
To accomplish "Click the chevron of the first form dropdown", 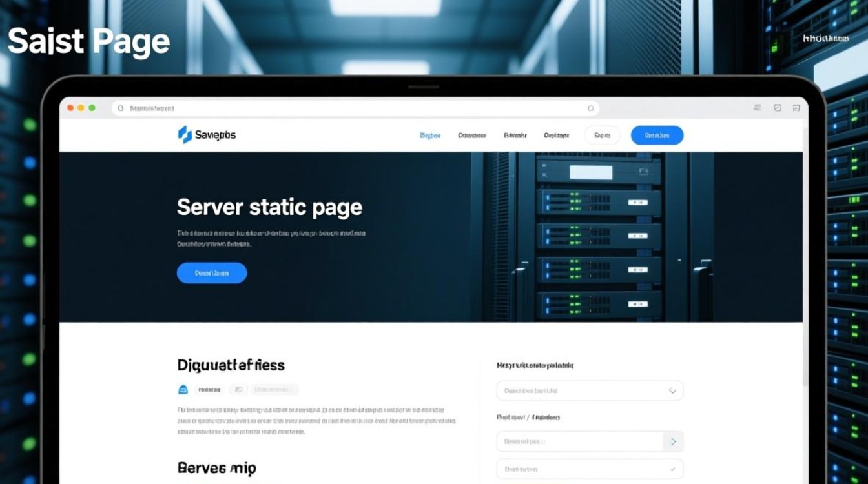I will pyautogui.click(x=672, y=390).
